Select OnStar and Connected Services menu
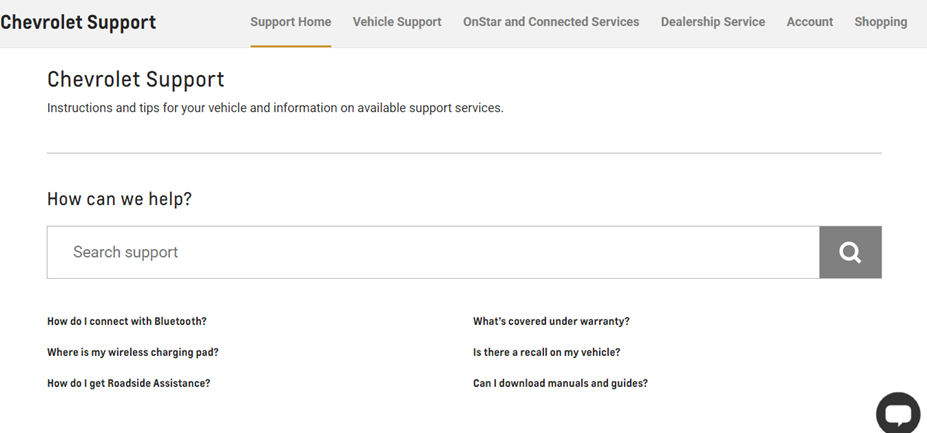Screen dimensions: 927x433 tap(551, 22)
